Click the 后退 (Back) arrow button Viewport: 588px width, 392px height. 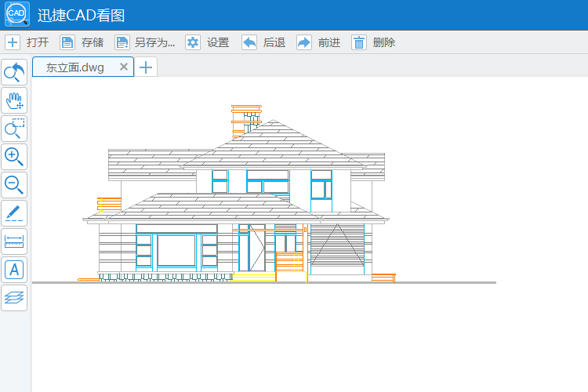click(263, 42)
